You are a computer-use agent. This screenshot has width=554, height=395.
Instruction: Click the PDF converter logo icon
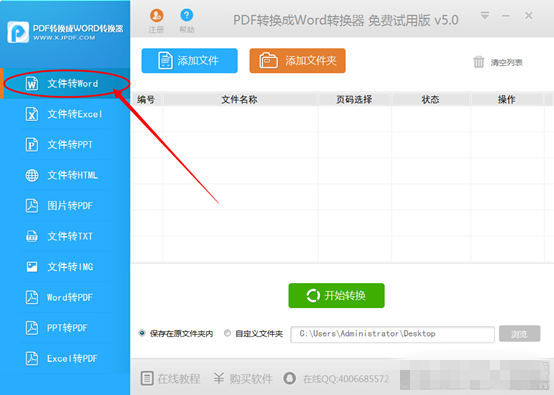click(x=18, y=32)
